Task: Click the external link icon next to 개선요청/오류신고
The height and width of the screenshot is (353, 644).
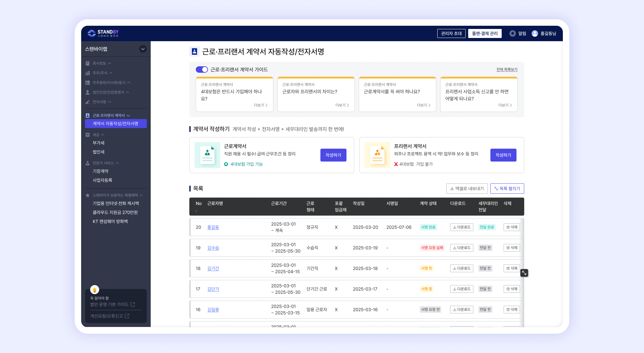Action: (127, 316)
